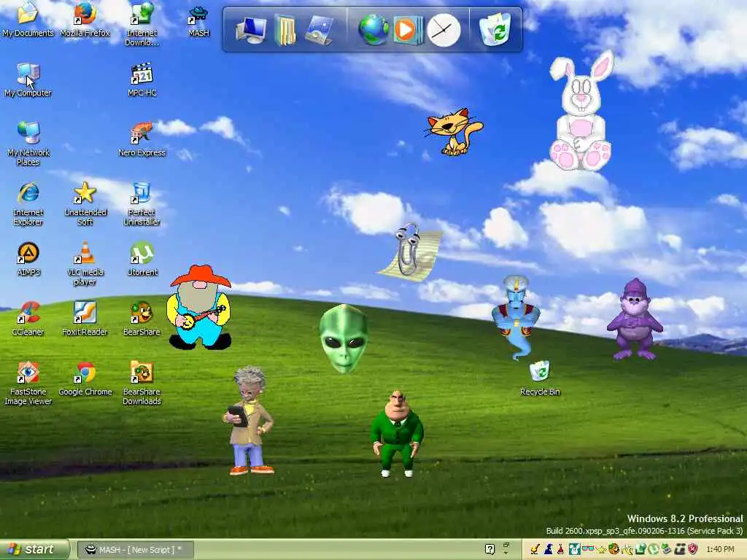The width and height of the screenshot is (747, 560).
Task: Select My Network Places icon
Action: 28,144
